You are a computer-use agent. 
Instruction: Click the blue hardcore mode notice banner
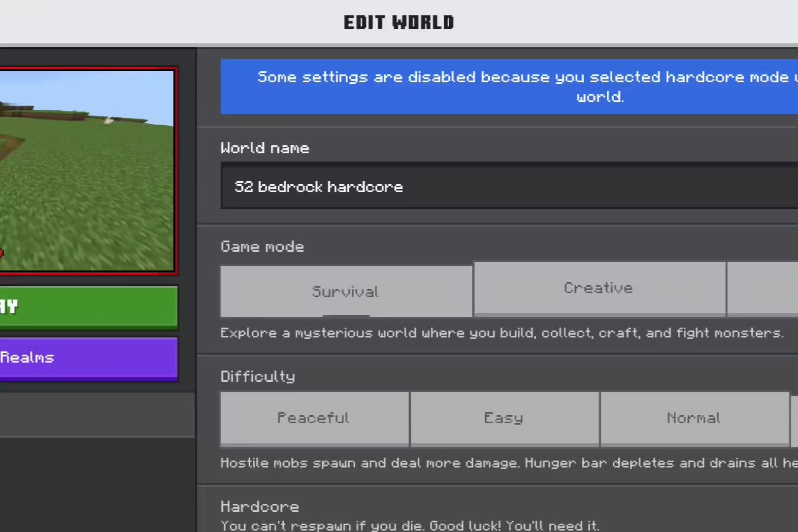(509, 87)
